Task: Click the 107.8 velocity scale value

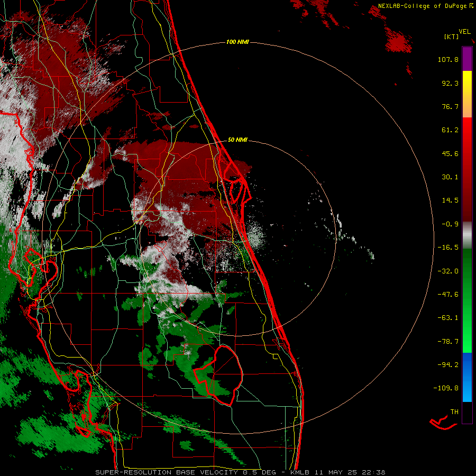Action: click(448, 59)
